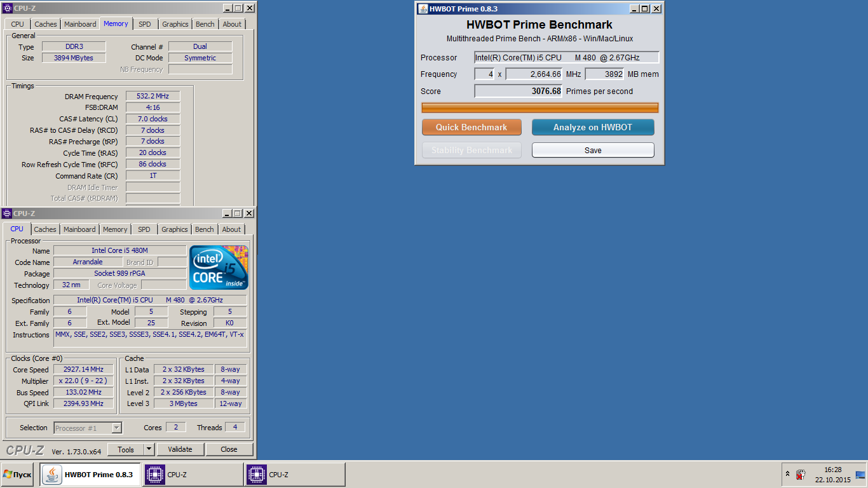The width and height of the screenshot is (868, 488).
Task: Start the Quick Benchmark
Action: tap(471, 127)
